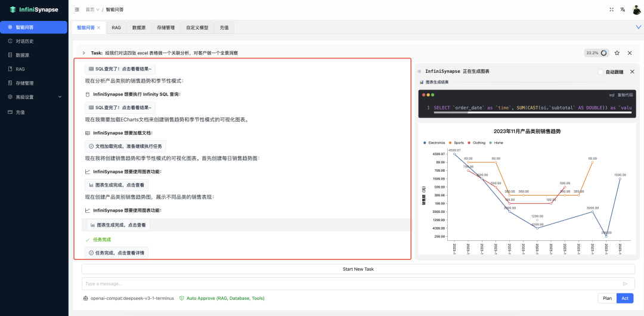This screenshot has width=644, height=316.
Task: Switch to the RAG tab
Action: pyautogui.click(x=116, y=27)
